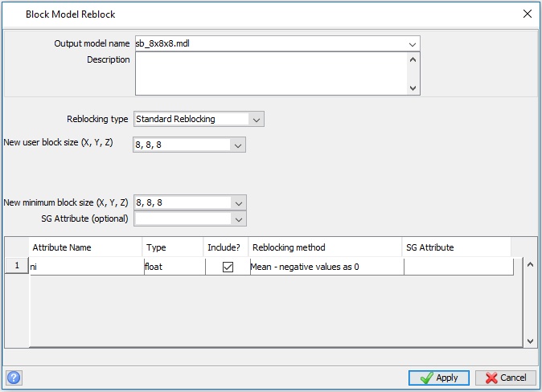This screenshot has width=542, height=392.
Task: Click the Reblocking method column header
Action: pyautogui.click(x=325, y=247)
